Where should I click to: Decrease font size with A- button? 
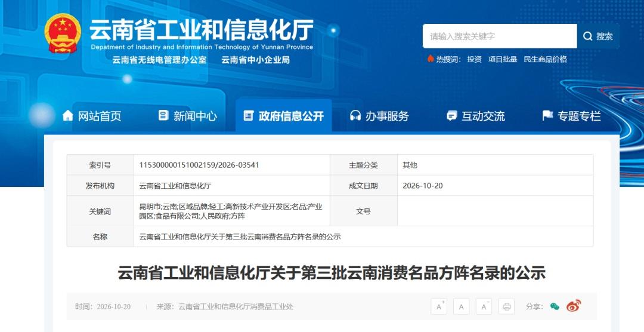click(484, 306)
